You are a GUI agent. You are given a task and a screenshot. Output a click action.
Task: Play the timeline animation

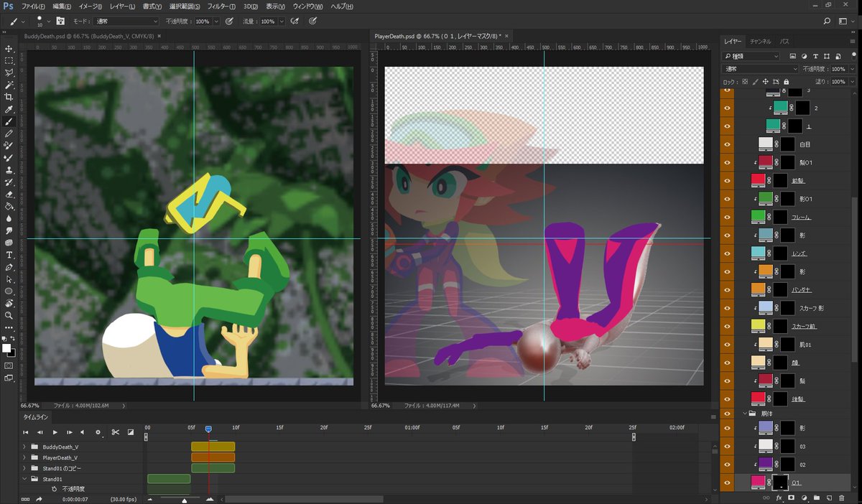point(55,432)
